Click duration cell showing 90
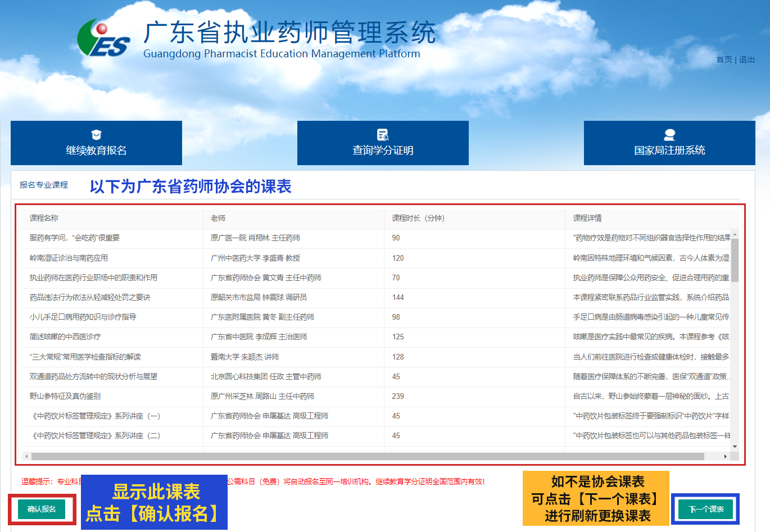Viewport: 770px width, 532px height. [396, 238]
